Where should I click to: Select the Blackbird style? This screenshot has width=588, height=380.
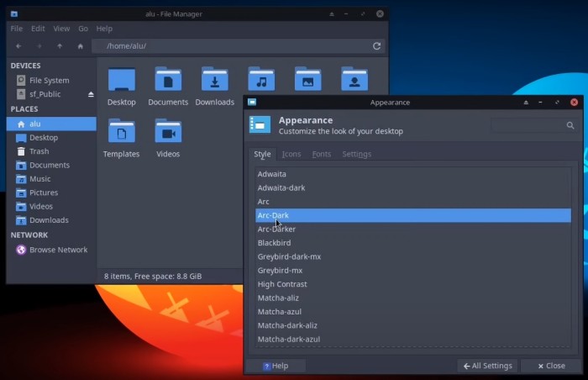[413, 243]
